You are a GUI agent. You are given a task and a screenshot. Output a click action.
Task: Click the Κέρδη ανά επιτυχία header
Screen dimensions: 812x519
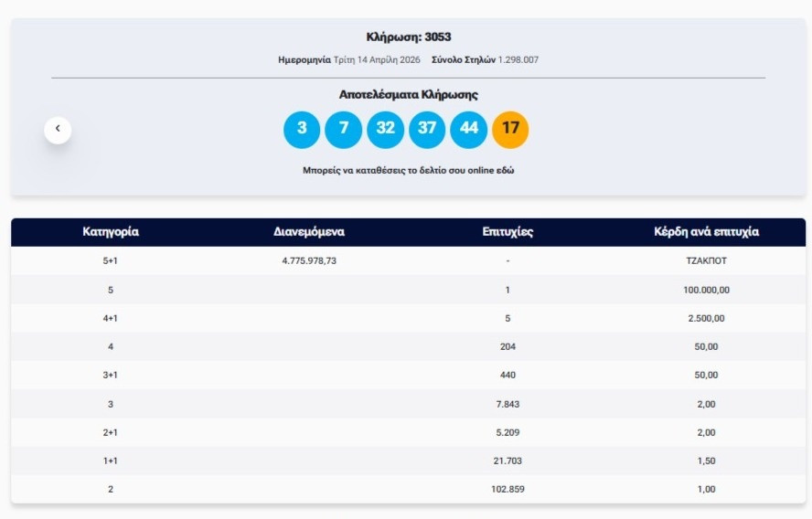pyautogui.click(x=706, y=232)
